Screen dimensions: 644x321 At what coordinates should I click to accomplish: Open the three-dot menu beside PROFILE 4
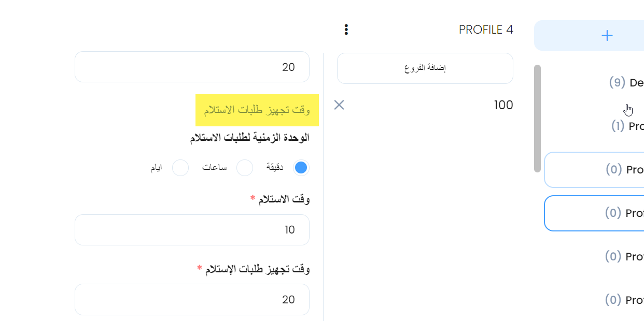coord(346,30)
